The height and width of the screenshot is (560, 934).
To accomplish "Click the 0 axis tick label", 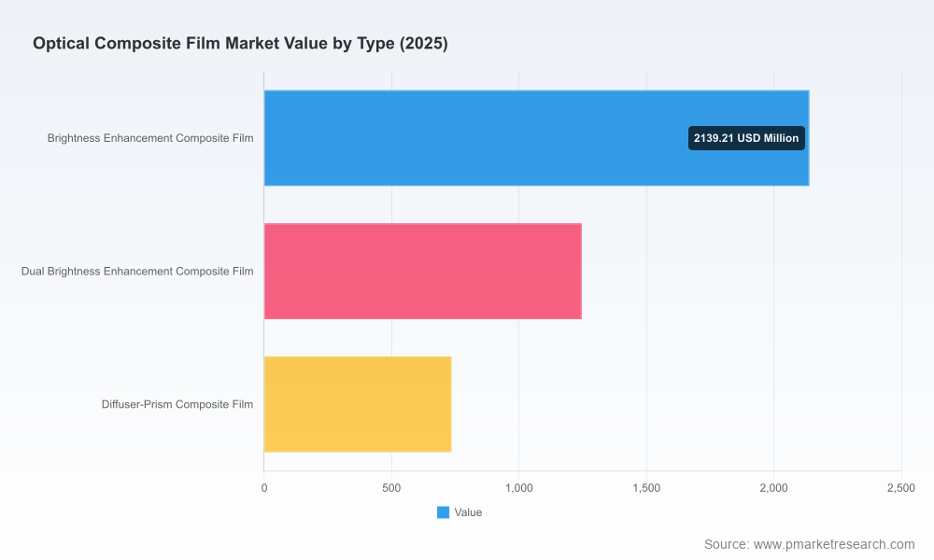I will click(x=264, y=488).
